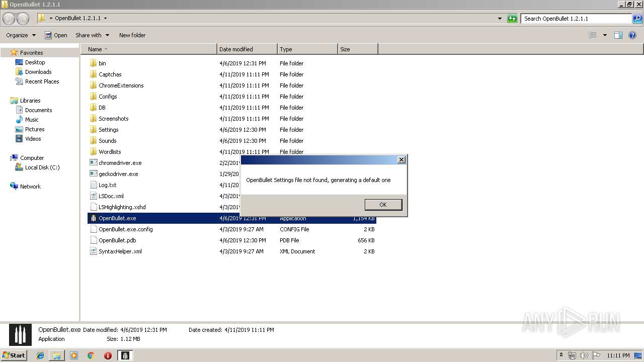Show hidden system tray icons
Screen dimensions: 644x362
click(x=561, y=355)
